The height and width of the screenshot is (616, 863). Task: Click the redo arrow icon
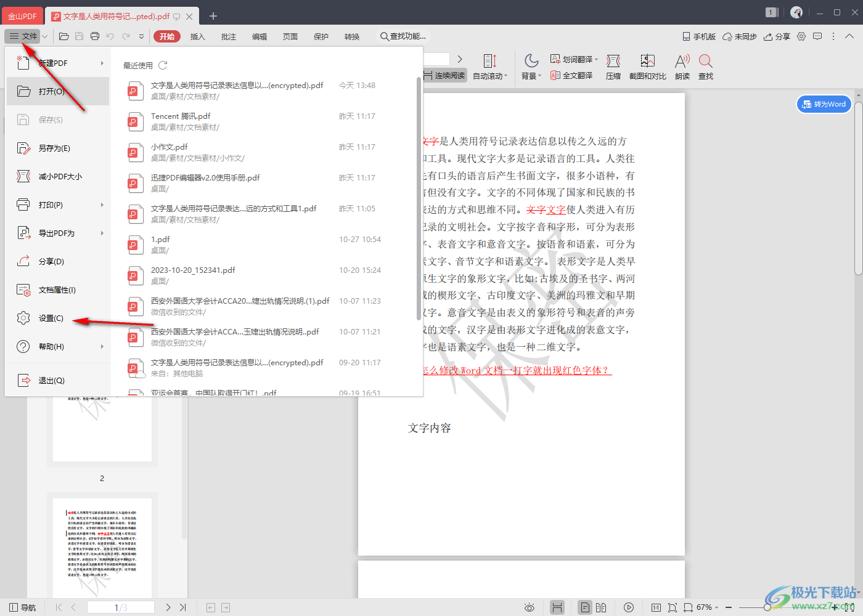tap(126, 36)
